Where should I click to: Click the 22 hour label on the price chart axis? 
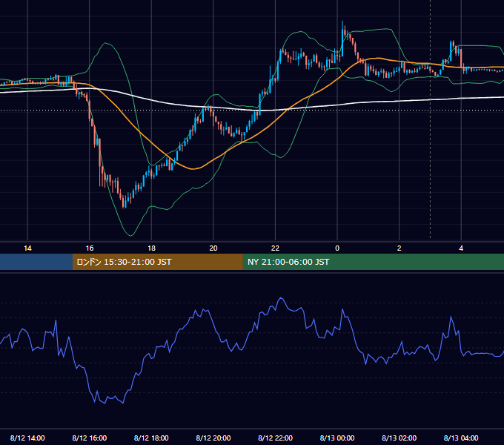pos(275,248)
